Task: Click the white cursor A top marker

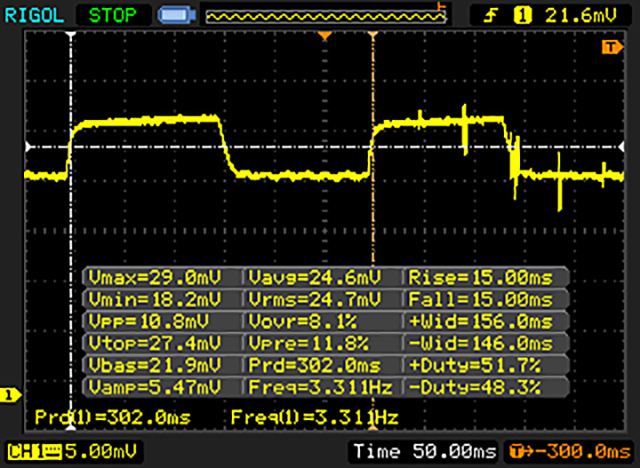Action: [71, 35]
